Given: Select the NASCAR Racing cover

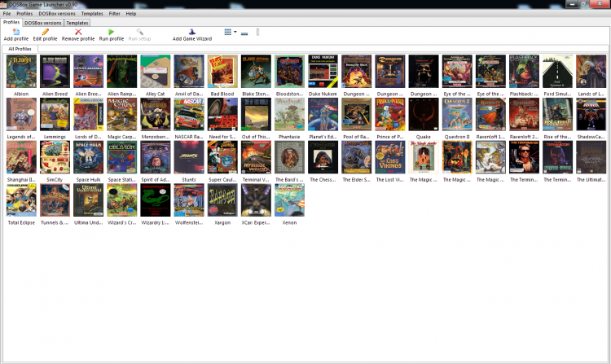Looking at the screenshot, I should click(x=189, y=114).
